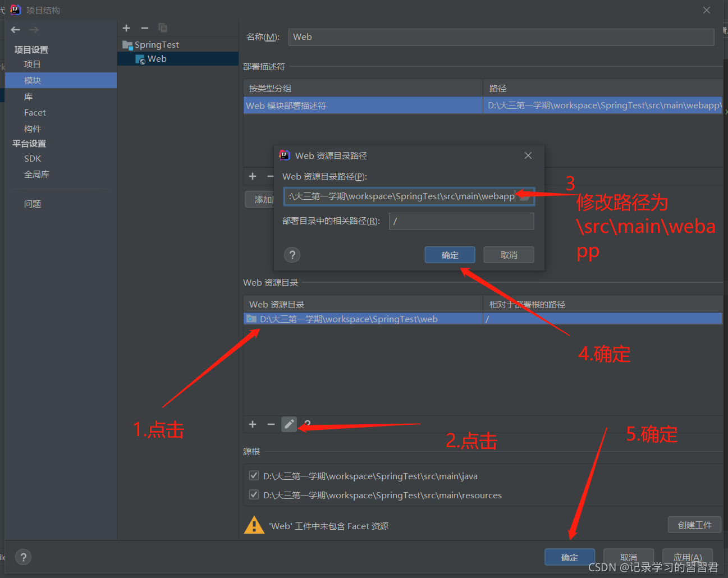Open the 库 settings section
Screen dimensions: 728x578
[29, 97]
